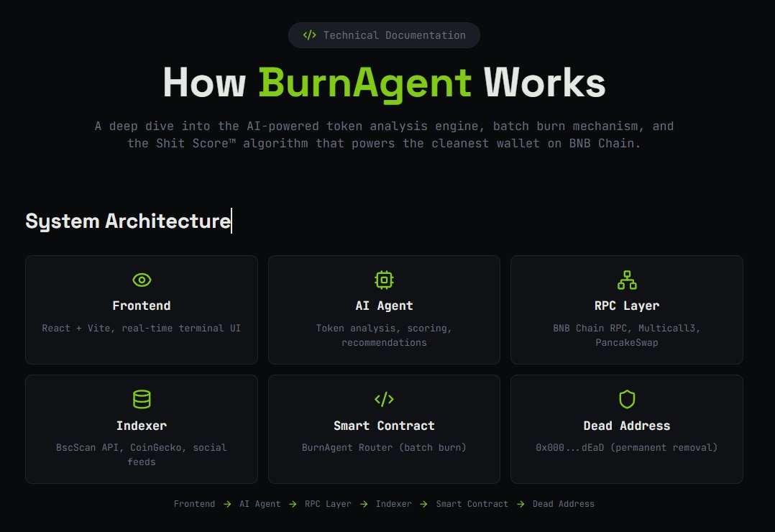Select the RPC Layer card title
This screenshot has height=532, width=775.
coord(627,306)
